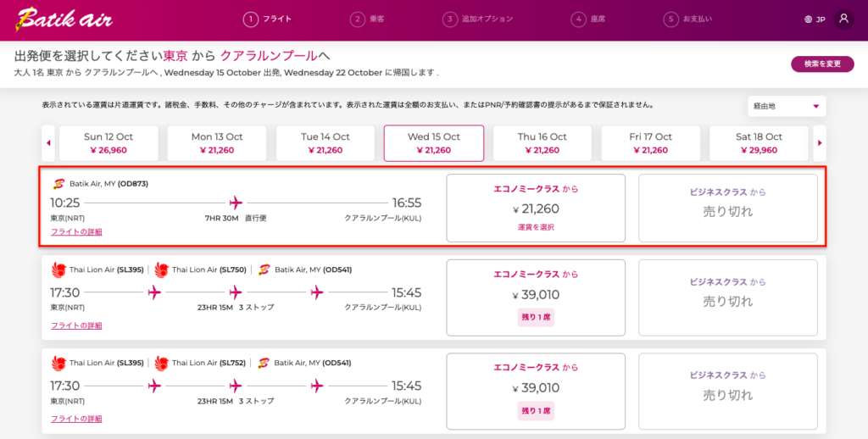Select the Thu 16 Oct date tab

point(542,143)
